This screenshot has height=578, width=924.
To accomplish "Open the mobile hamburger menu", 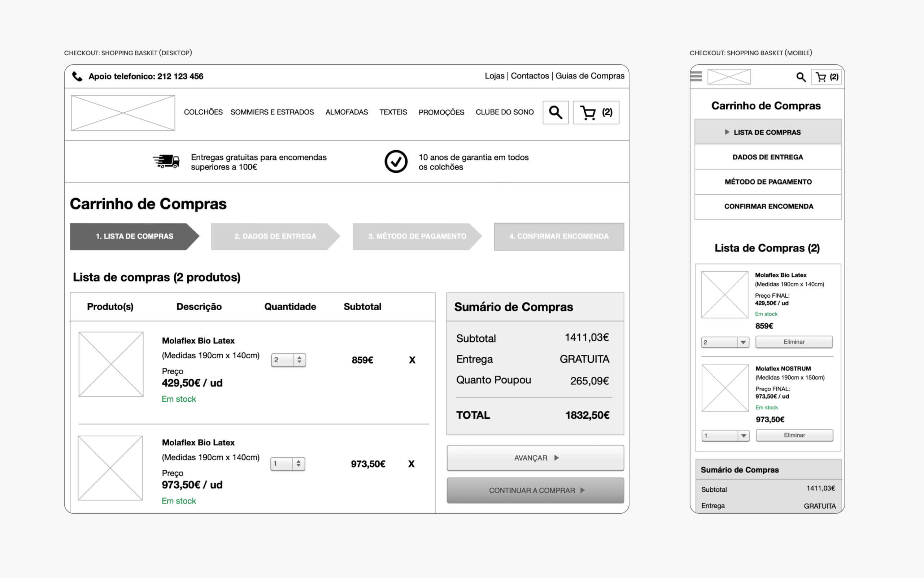I will 696,77.
